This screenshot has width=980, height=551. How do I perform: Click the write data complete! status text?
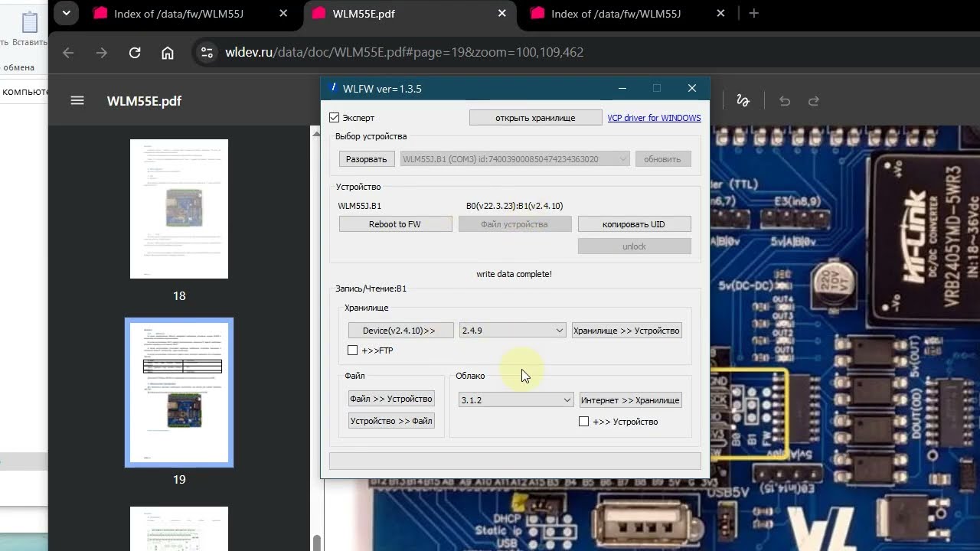pyautogui.click(x=514, y=274)
